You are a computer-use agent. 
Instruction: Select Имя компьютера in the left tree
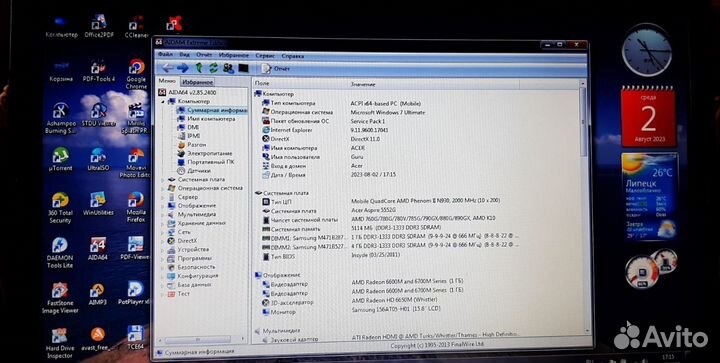pos(206,119)
